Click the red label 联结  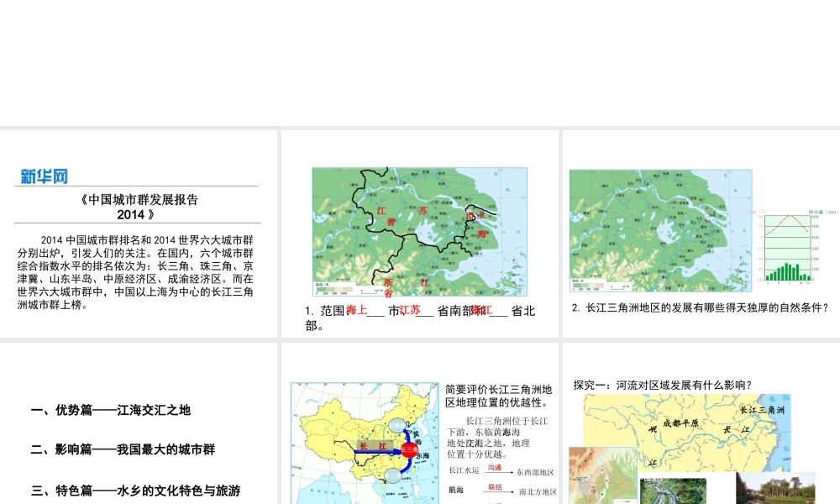click(x=495, y=487)
